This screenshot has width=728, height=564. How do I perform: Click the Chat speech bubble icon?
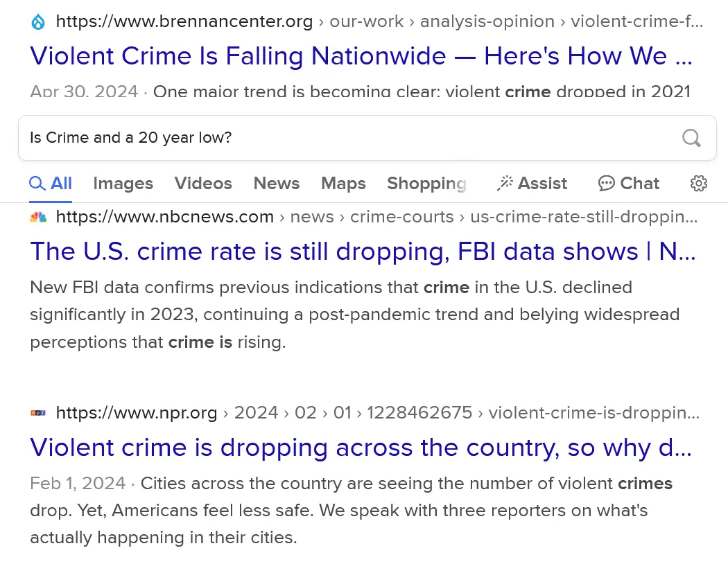[607, 184]
